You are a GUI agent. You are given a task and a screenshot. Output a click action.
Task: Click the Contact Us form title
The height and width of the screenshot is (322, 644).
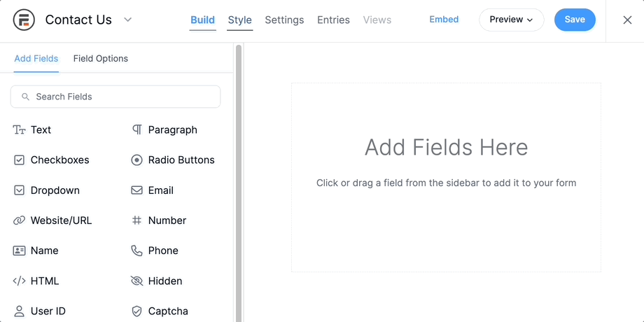[78, 20]
